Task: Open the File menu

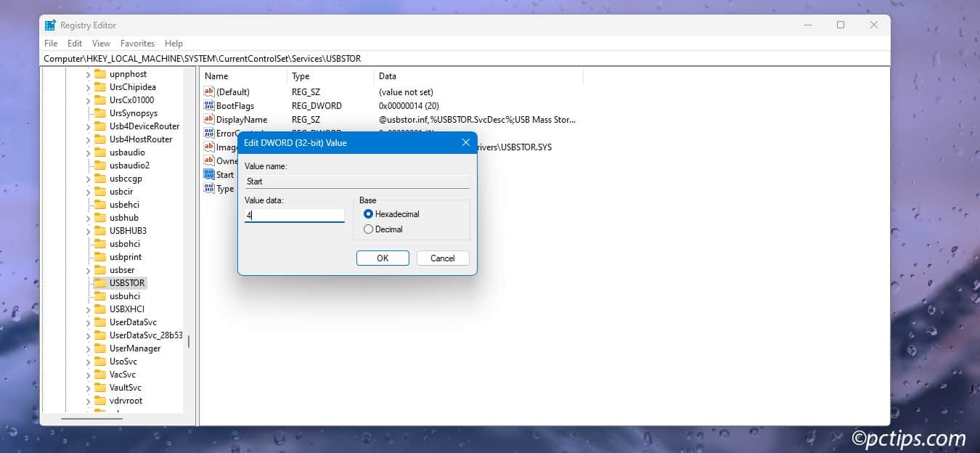Action: (51, 44)
